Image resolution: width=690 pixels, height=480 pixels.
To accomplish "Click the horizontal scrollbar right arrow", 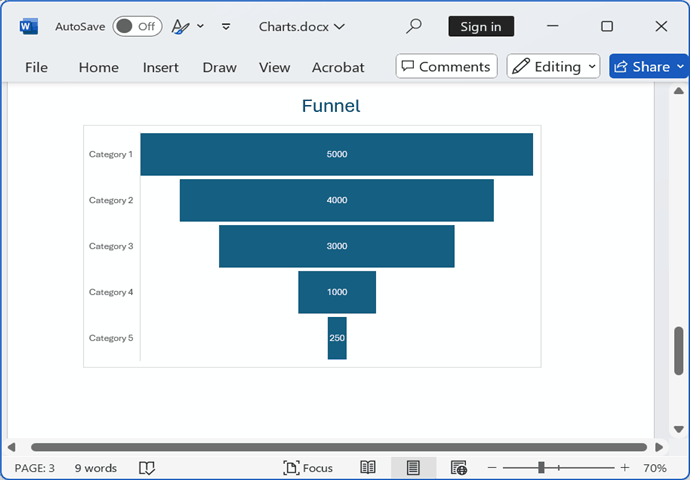I will pyautogui.click(x=659, y=447).
